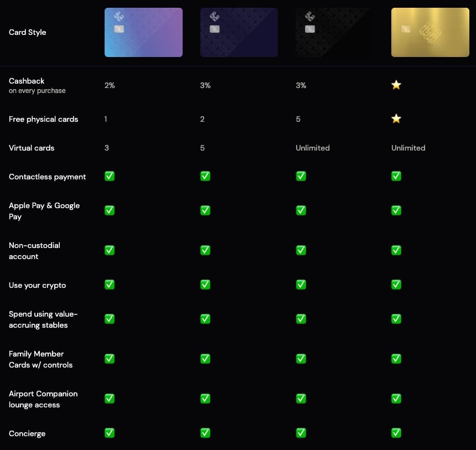
Task: Click Concierge checkmark for black card
Action: [301, 433]
